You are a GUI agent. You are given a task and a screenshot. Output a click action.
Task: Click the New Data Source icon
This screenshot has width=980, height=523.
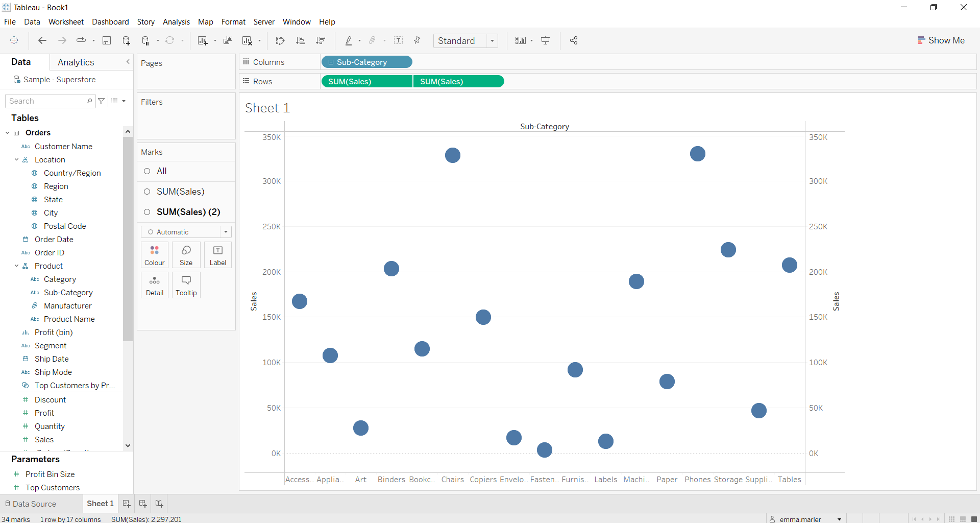pyautogui.click(x=126, y=40)
